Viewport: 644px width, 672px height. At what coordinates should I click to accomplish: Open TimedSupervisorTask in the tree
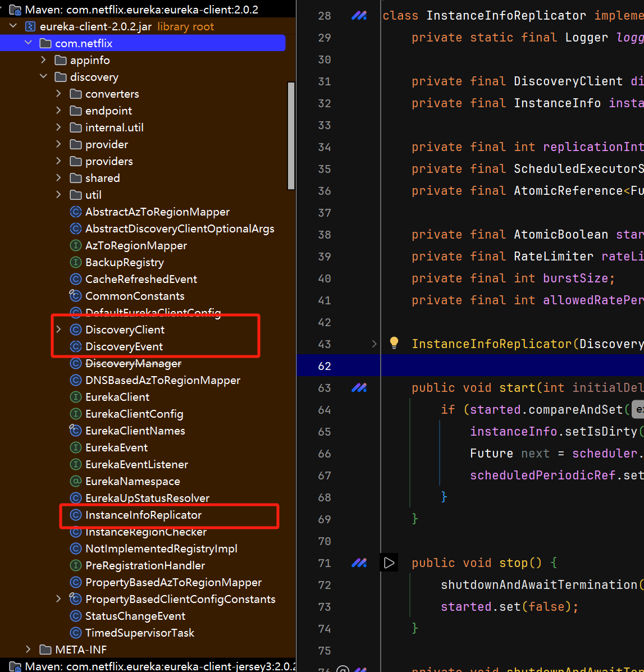(139, 633)
